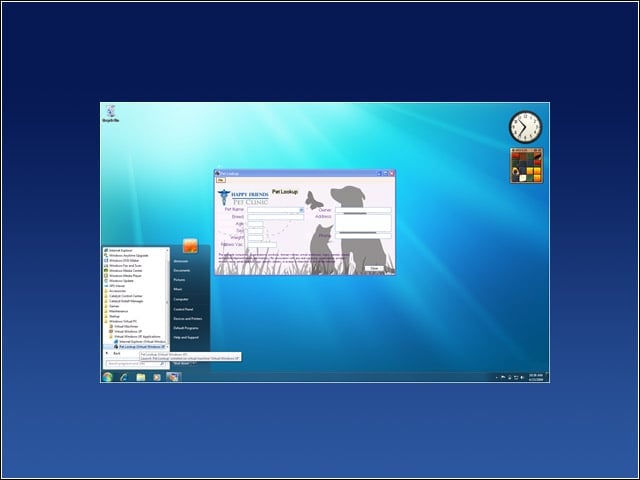
Task: Open Windows Update from Start menu
Action: (x=119, y=281)
